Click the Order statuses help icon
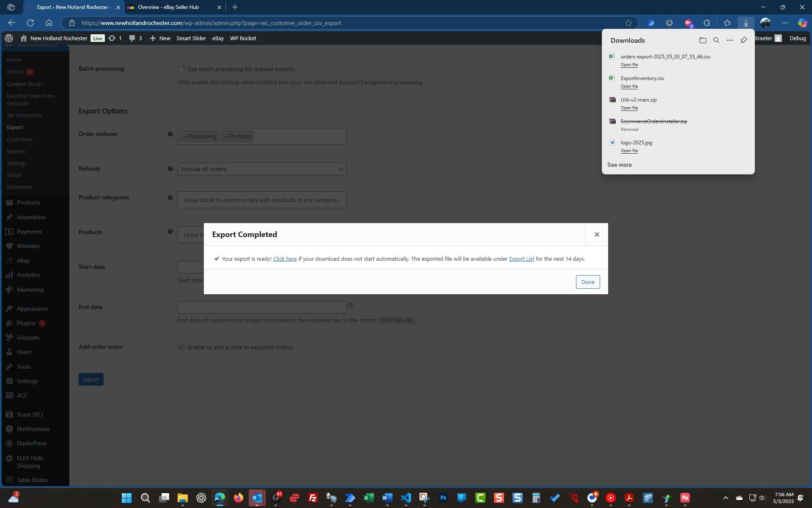This screenshot has width=812, height=508. [170, 134]
